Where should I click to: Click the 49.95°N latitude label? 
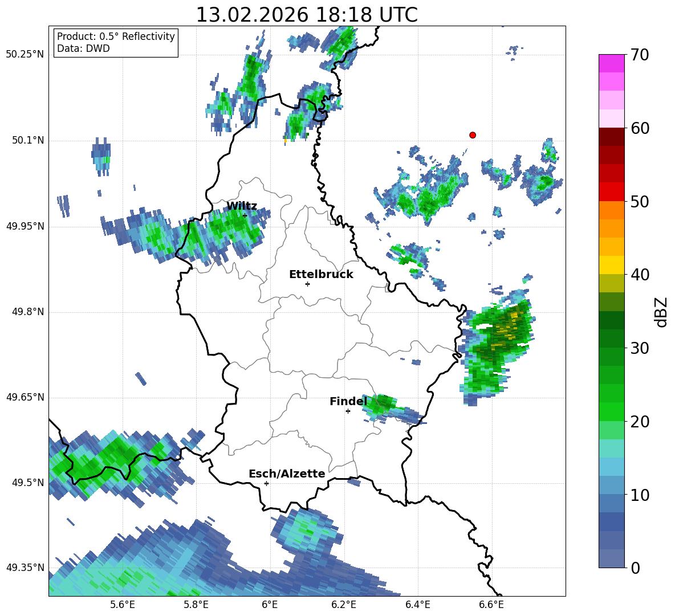tap(25, 226)
